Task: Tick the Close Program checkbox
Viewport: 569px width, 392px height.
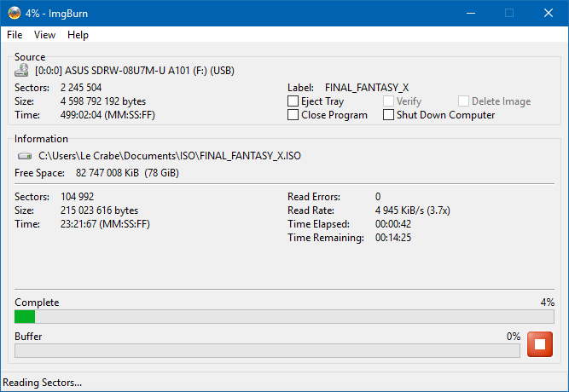Action: coord(293,115)
